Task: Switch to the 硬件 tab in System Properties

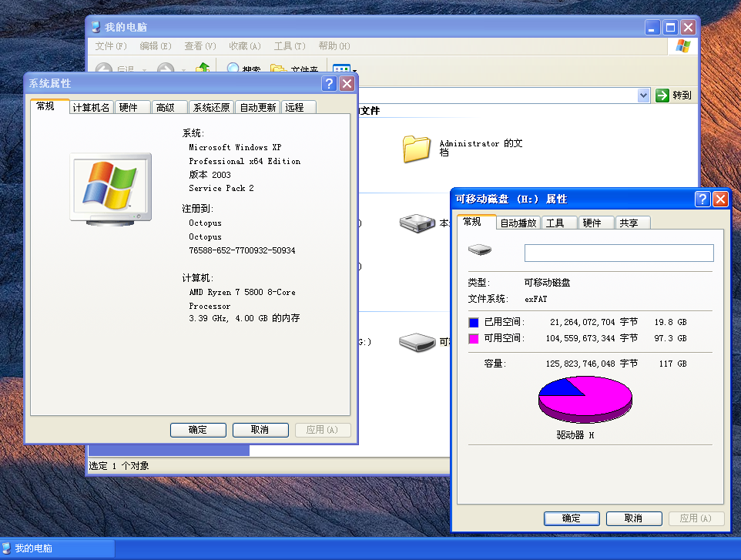Action: (132, 108)
